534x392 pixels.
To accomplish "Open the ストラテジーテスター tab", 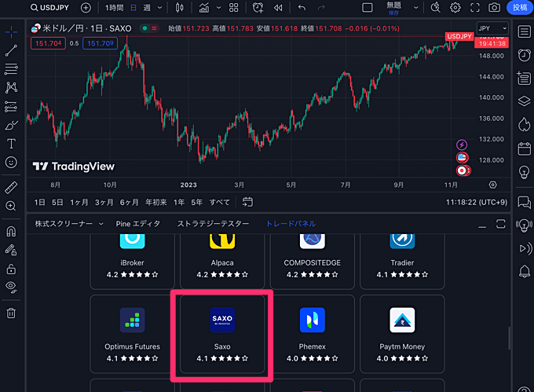I will [x=213, y=224].
